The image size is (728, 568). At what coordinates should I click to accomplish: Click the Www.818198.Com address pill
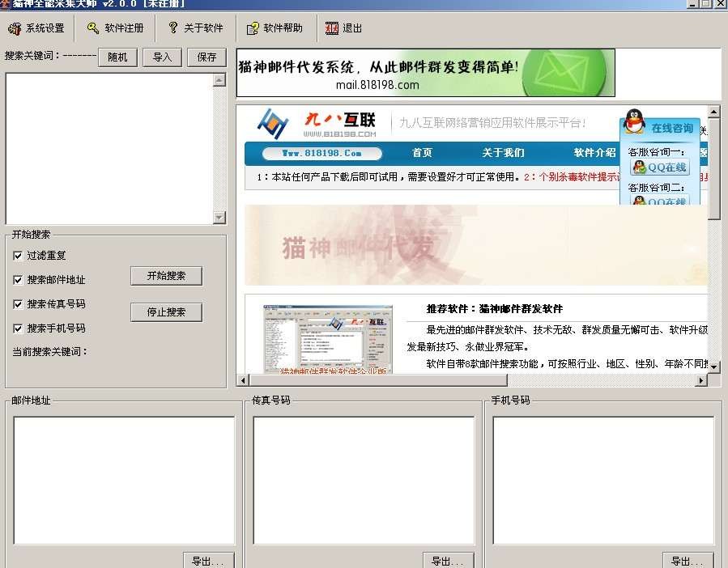[x=321, y=153]
